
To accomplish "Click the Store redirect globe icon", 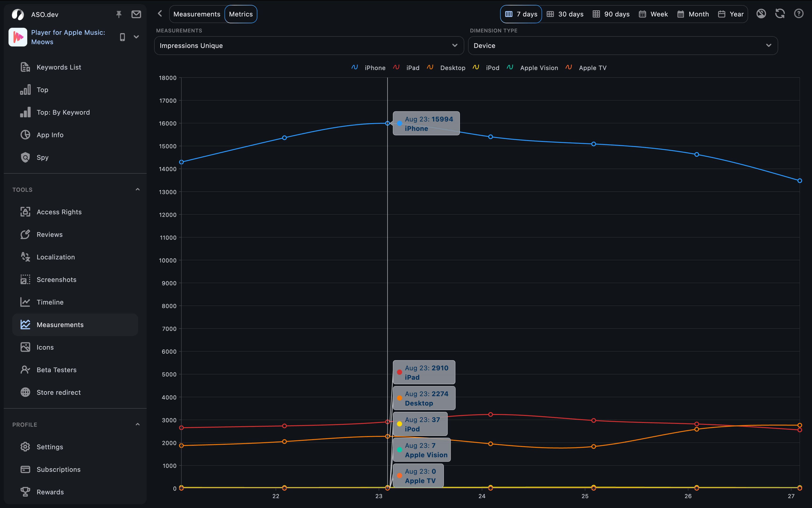I will click(25, 392).
